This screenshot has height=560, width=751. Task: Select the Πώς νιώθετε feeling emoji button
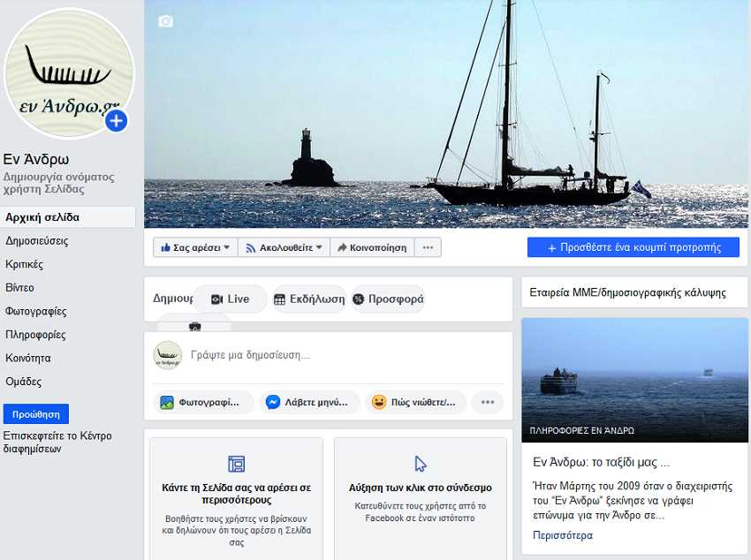click(416, 402)
